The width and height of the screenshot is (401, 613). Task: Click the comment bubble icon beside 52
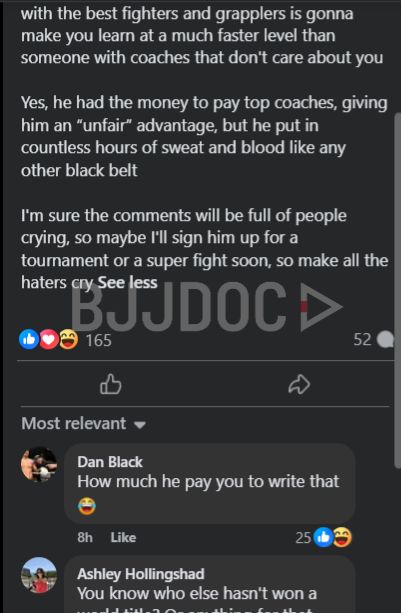coord(385,339)
